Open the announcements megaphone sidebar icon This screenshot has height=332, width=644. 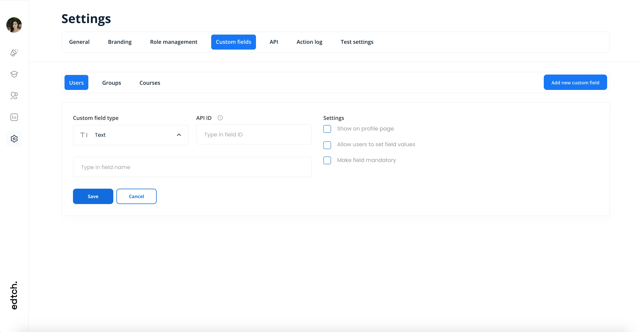[x=14, y=52]
